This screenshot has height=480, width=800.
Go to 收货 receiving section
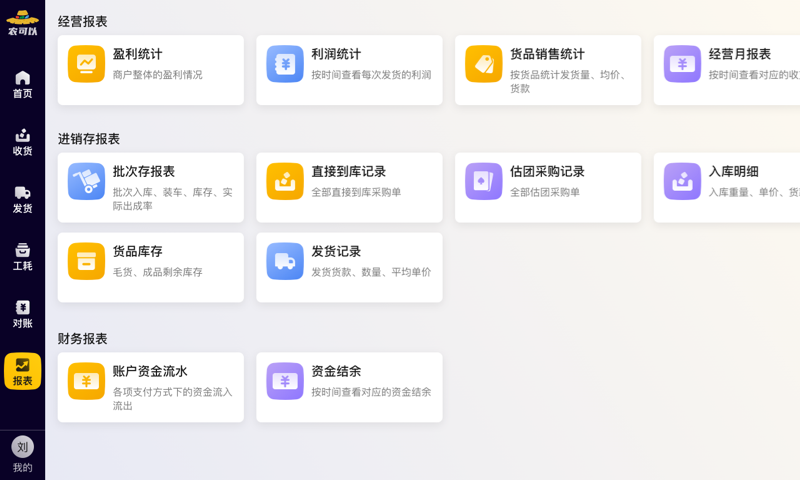coord(22,141)
